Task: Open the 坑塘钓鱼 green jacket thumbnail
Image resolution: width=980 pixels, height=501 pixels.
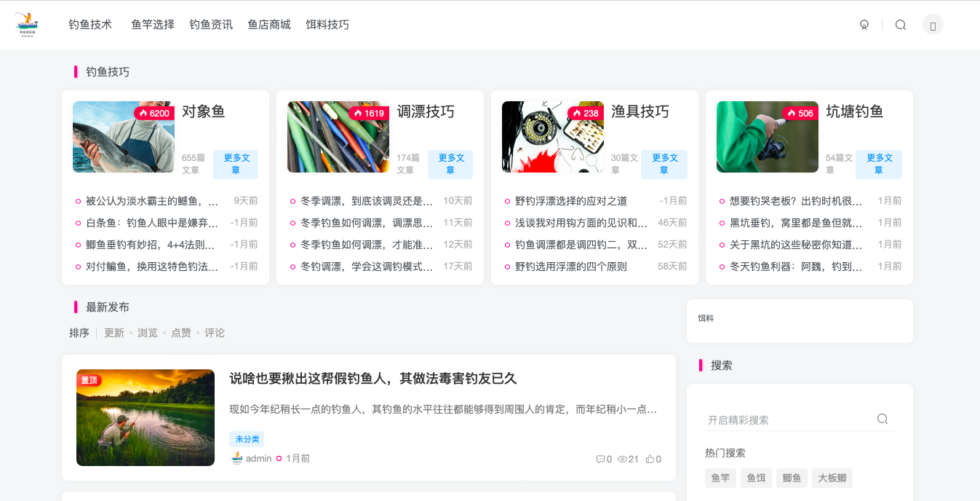Action: pos(768,137)
